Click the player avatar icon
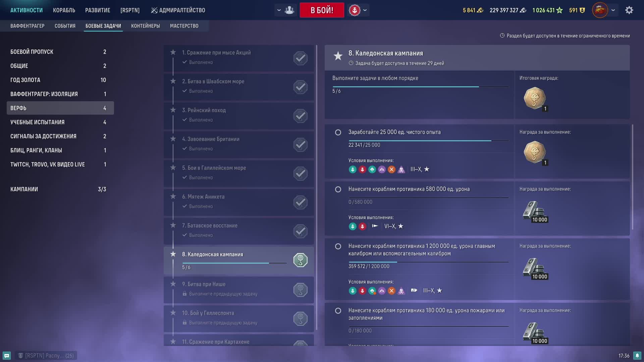The height and width of the screenshot is (362, 644). 600,10
